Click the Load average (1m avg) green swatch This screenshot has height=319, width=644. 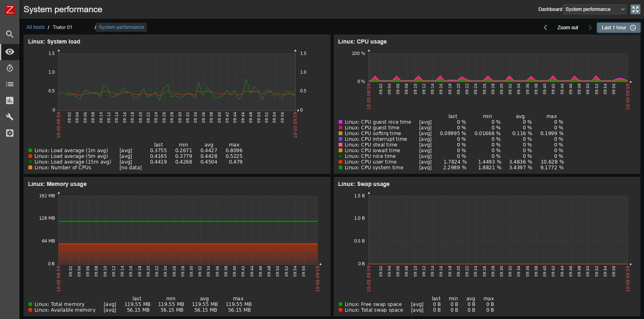tap(30, 151)
